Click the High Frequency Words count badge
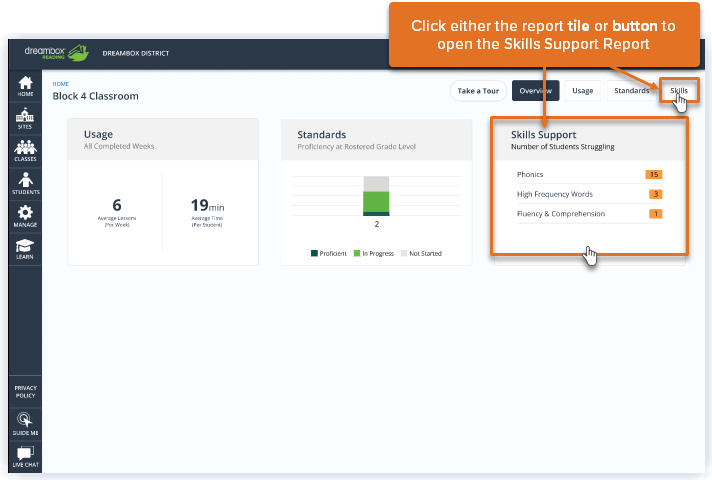 tap(655, 194)
